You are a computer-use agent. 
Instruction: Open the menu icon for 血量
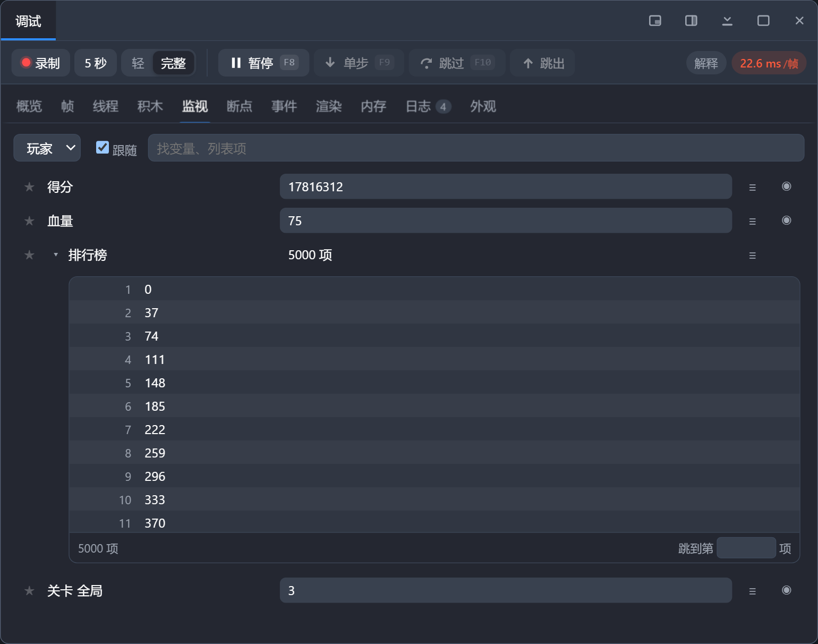coord(752,221)
